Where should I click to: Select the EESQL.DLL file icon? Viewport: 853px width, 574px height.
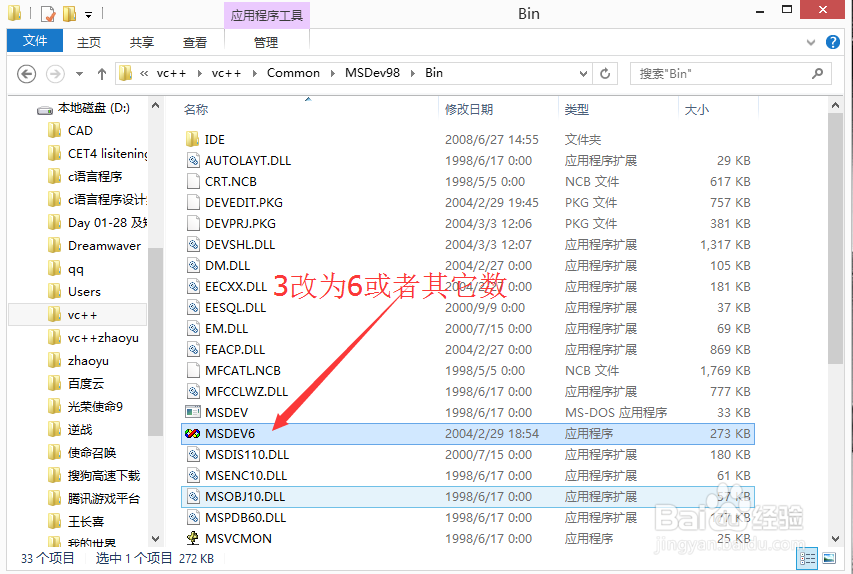point(193,307)
